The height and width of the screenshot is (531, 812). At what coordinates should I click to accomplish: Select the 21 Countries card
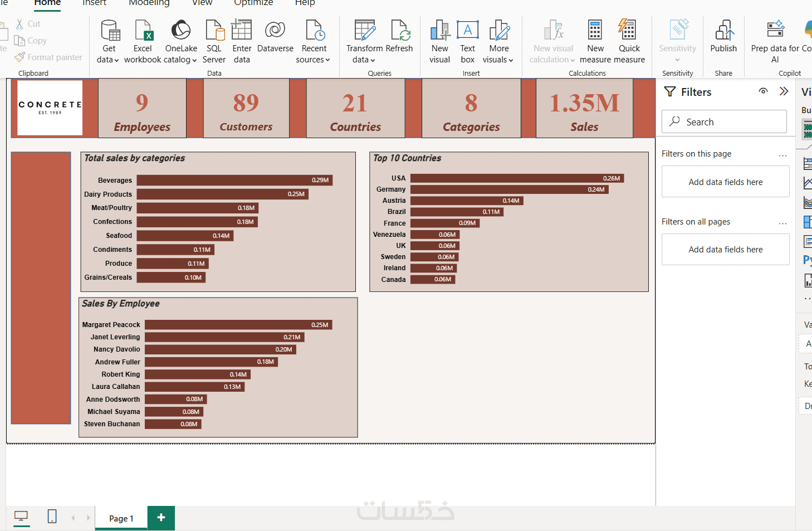(355, 108)
